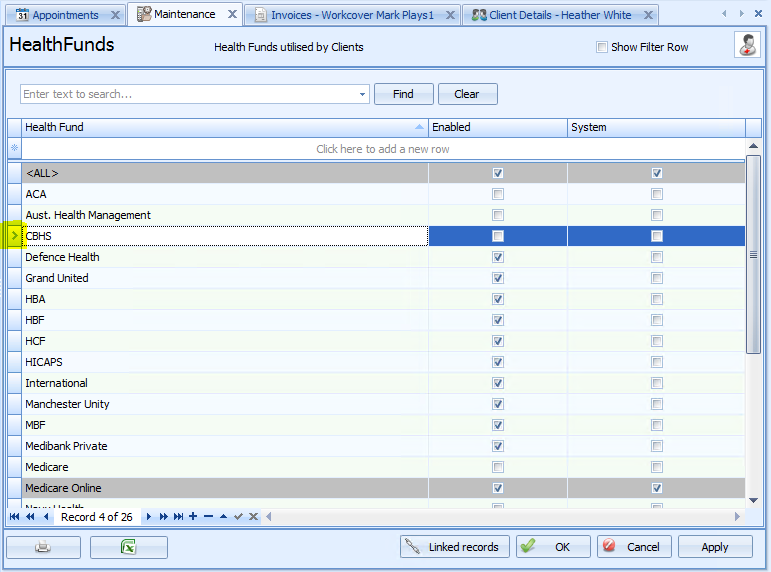This screenshot has width=771, height=572.
Task: Click the new row asterisk indicator
Action: click(14, 148)
